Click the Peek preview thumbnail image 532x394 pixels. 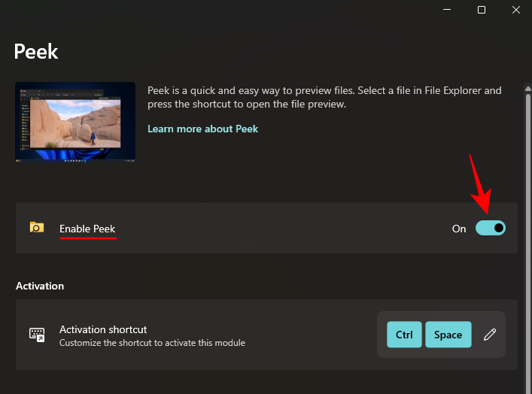75,122
